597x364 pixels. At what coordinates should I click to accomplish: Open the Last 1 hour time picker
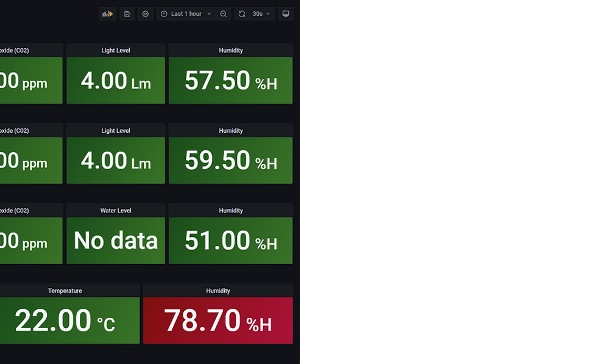click(186, 14)
